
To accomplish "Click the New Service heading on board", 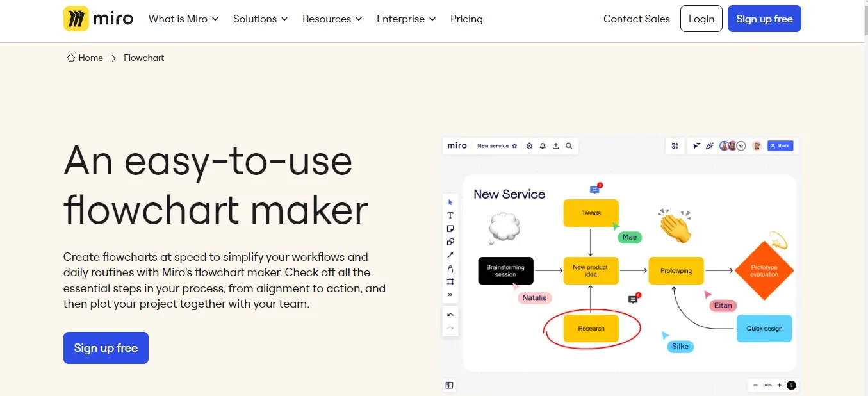I will (509, 194).
